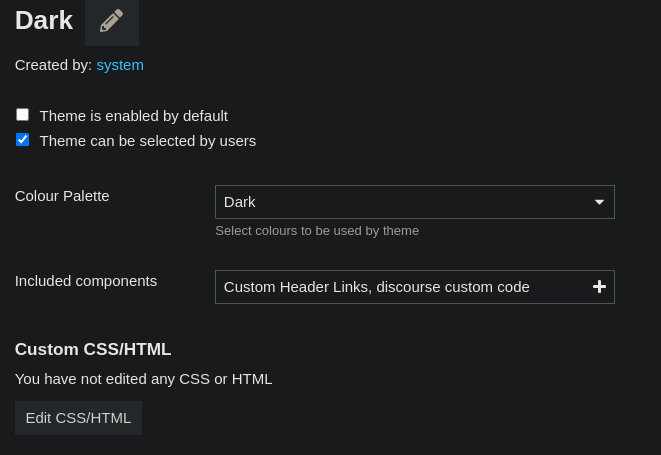The height and width of the screenshot is (455, 661).
Task: Click the "Custom CSS/HTML" section heading
Action: click(x=93, y=349)
